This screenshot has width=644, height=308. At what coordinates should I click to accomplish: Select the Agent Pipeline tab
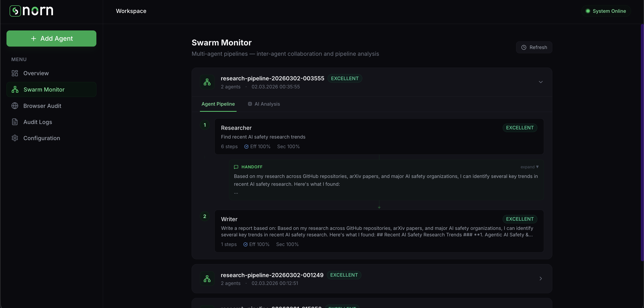tap(218, 104)
